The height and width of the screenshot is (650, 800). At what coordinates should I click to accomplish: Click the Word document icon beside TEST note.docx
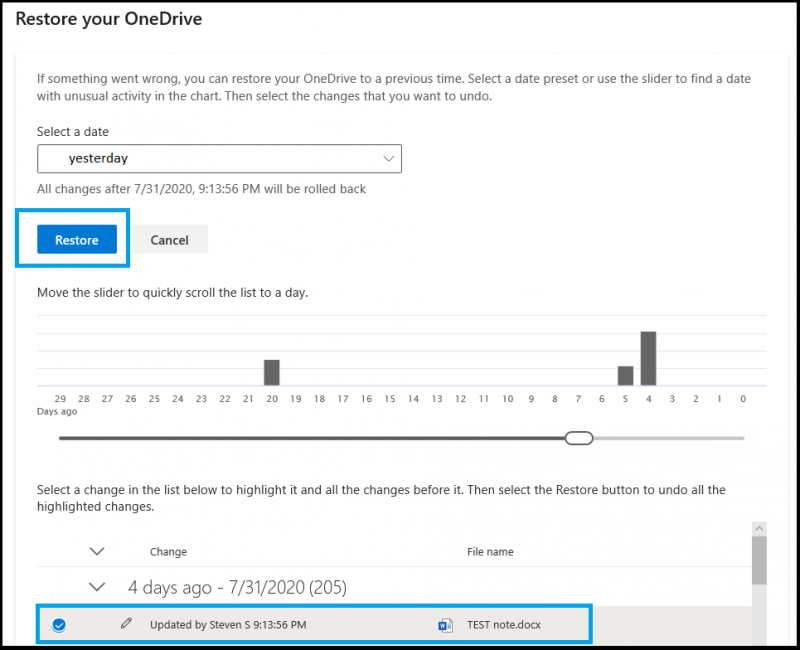click(x=444, y=624)
